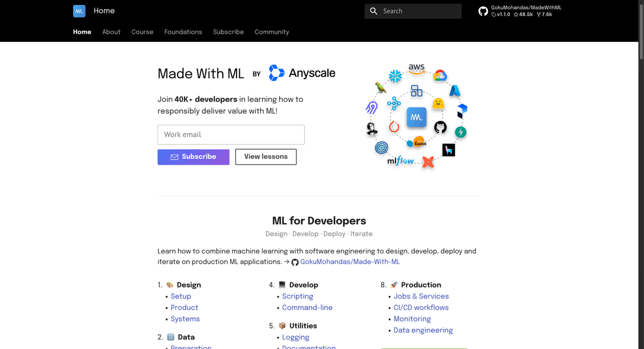The width and height of the screenshot is (644, 349).
Task: Switch to the Foundations tab
Action: coord(183,32)
